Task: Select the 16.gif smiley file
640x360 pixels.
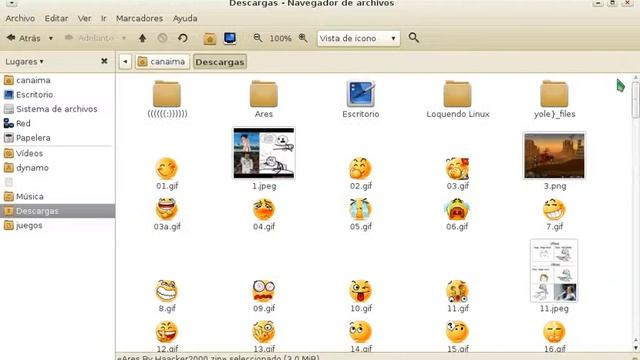Action: (x=554, y=336)
